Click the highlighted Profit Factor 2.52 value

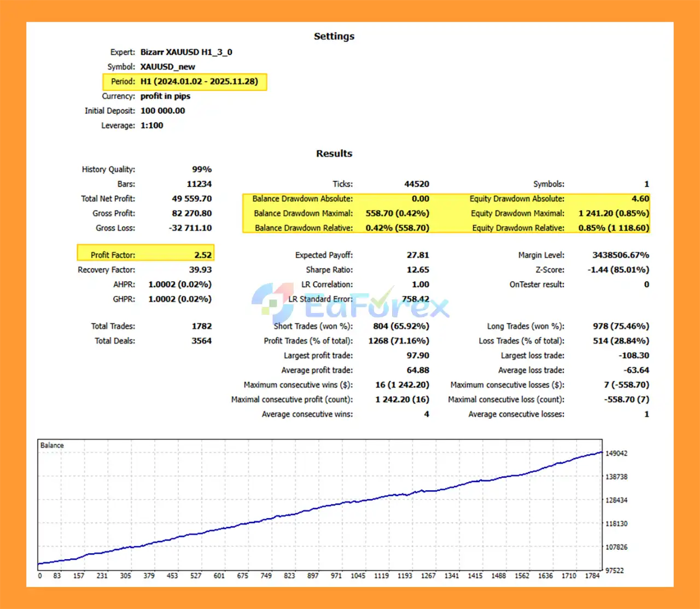pyautogui.click(x=202, y=255)
